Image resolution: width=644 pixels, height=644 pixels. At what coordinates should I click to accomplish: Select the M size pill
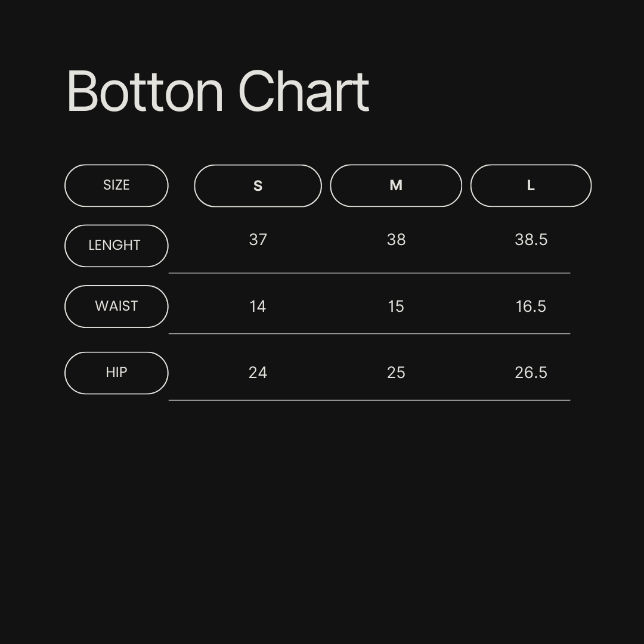coord(396,185)
